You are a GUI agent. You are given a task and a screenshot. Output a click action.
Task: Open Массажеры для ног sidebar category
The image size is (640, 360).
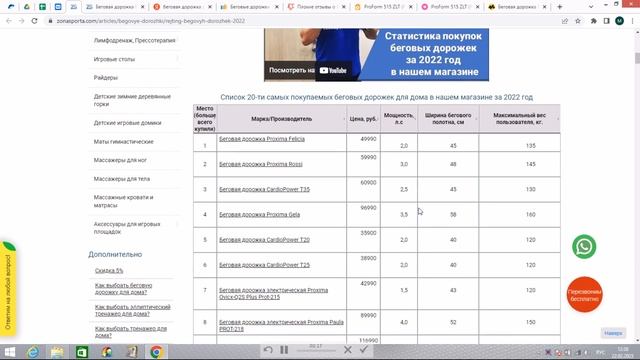point(120,160)
